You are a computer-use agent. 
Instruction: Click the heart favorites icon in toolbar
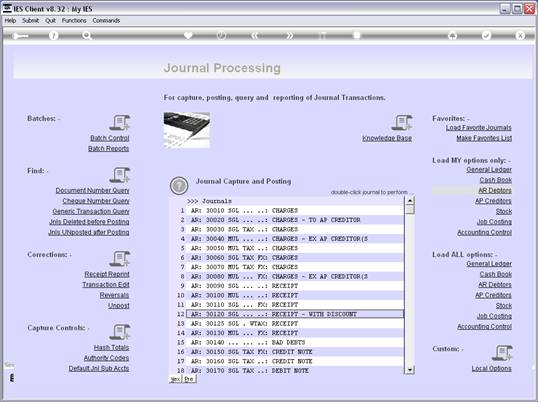tap(188, 35)
